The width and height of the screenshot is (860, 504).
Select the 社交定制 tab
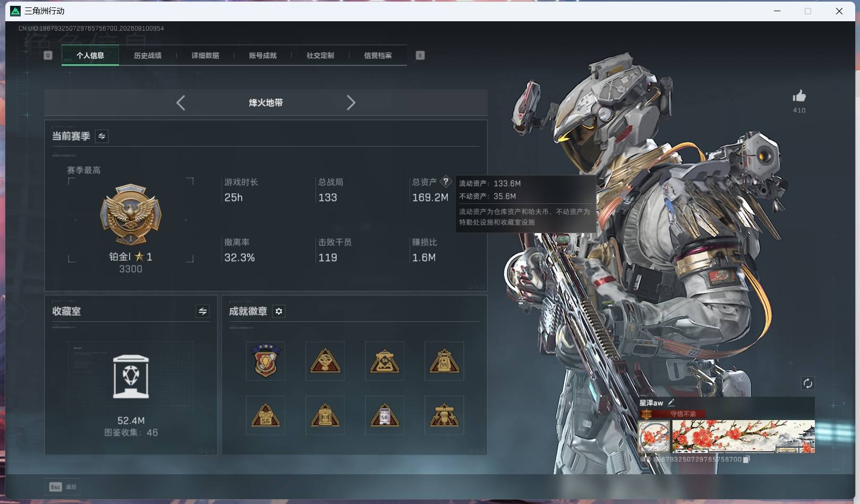[x=320, y=55]
